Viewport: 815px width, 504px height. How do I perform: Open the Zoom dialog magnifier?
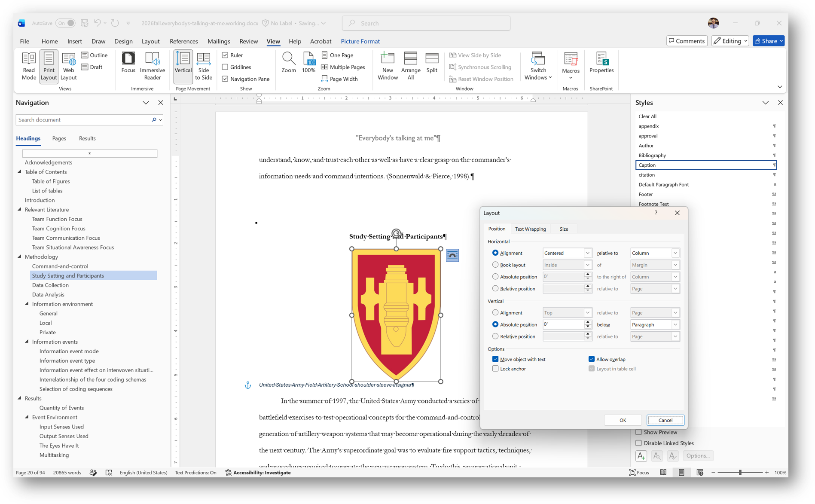pyautogui.click(x=288, y=63)
